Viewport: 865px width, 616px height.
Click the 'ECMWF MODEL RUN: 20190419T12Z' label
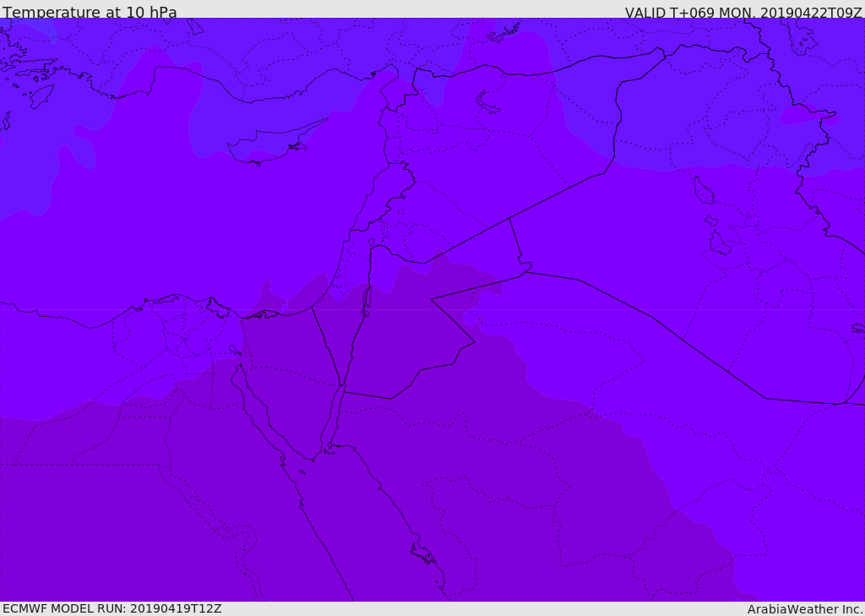(112, 608)
